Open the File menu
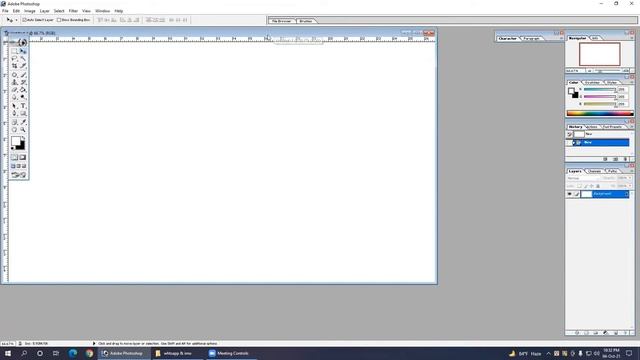Viewport: 640px width, 360px height. pos(5,11)
